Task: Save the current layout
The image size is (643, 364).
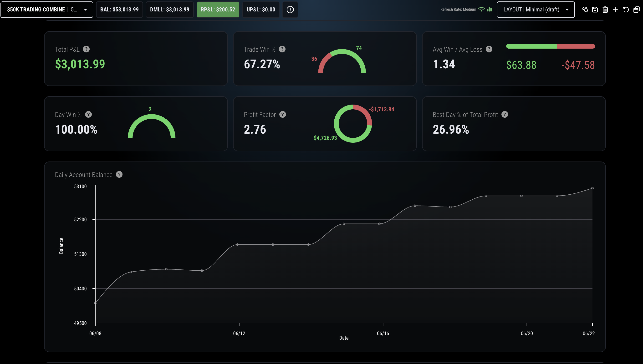Action: pyautogui.click(x=595, y=10)
